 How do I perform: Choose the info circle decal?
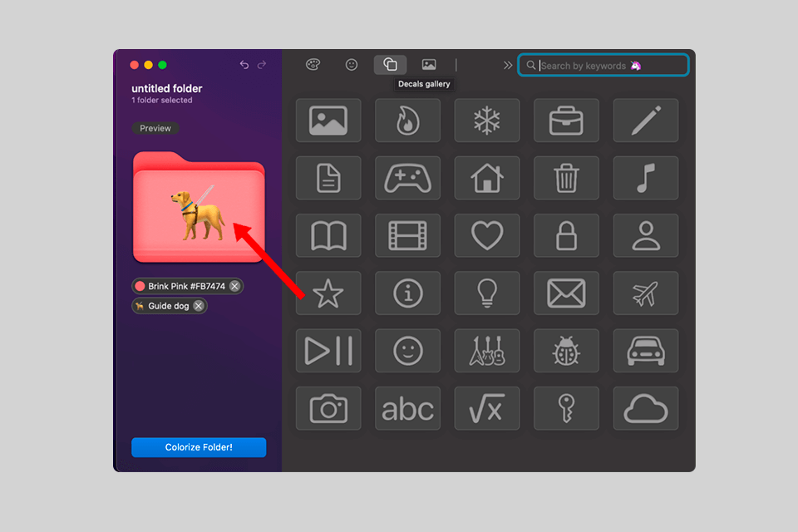(407, 293)
